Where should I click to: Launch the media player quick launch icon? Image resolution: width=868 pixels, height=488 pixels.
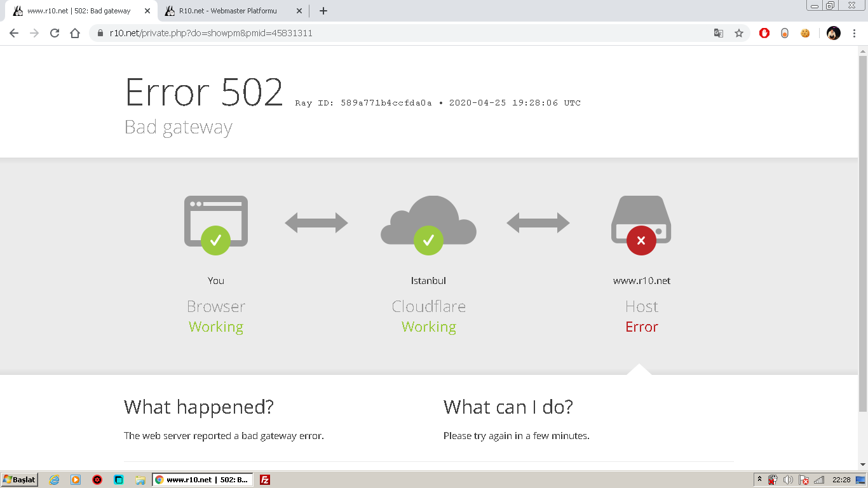76,480
